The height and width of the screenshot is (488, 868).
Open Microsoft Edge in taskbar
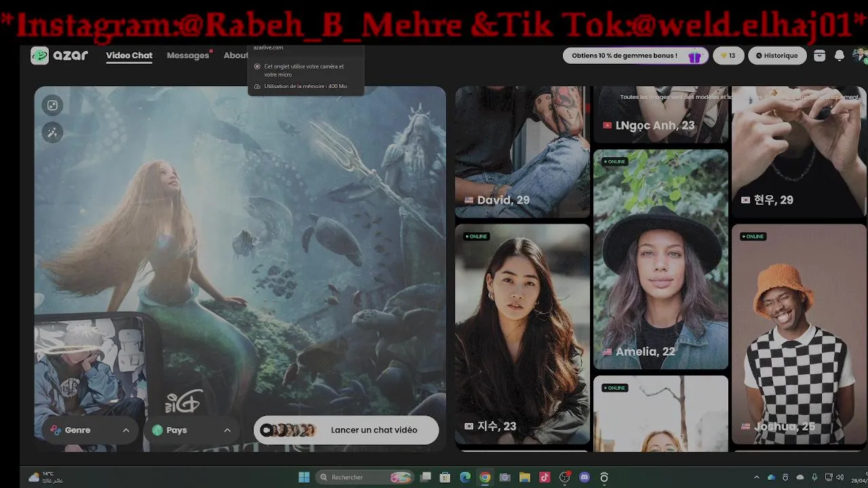(465, 477)
